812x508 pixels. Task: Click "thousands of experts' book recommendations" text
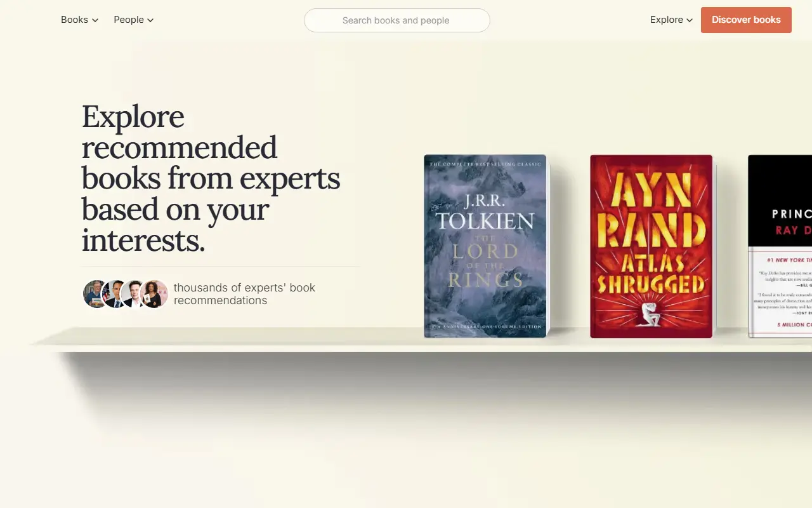point(244,294)
